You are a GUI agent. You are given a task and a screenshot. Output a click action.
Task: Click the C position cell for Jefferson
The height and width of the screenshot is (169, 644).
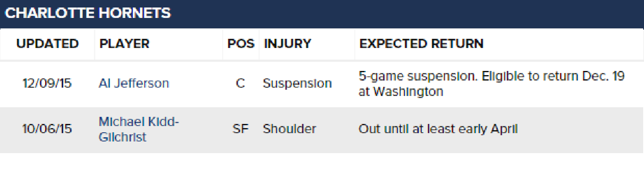coord(240,83)
